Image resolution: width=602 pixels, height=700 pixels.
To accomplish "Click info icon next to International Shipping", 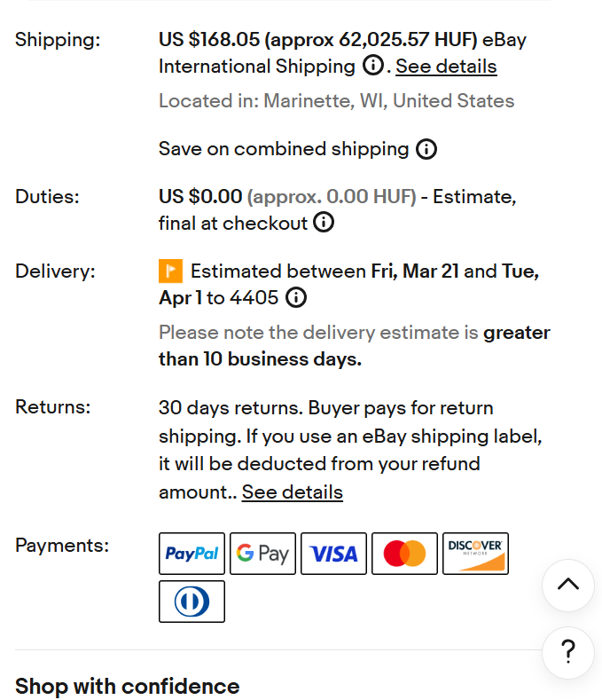I will pyautogui.click(x=373, y=65).
